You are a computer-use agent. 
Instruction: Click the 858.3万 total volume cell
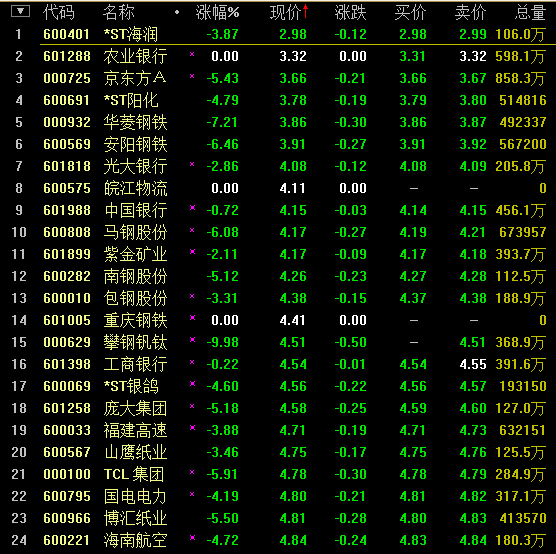[521, 78]
